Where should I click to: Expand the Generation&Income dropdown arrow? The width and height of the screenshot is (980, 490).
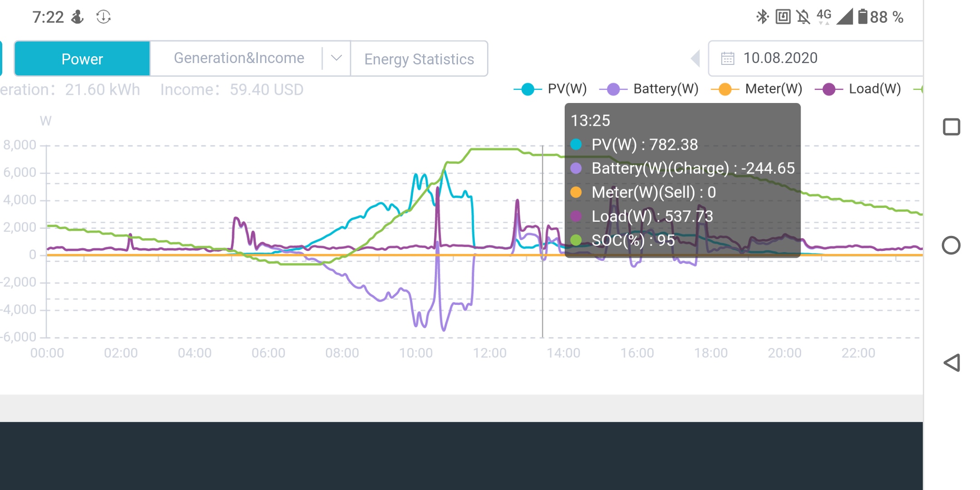coord(336,58)
